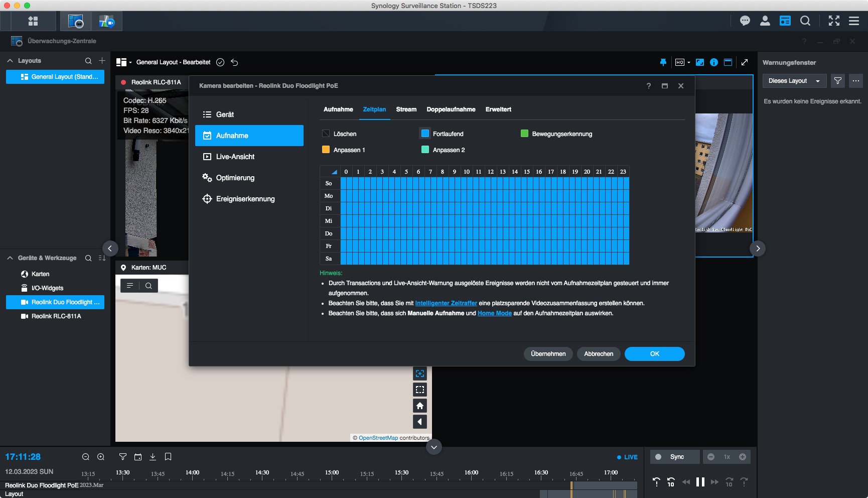Open the Intelligenter Zeitraffer link
The width and height of the screenshot is (868, 498).
click(446, 303)
